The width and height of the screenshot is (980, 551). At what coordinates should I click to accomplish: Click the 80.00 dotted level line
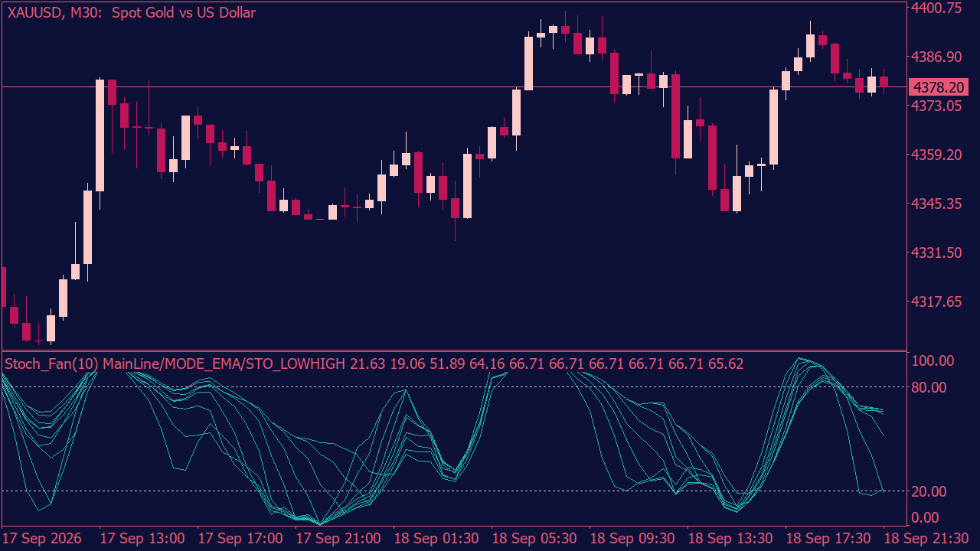click(x=453, y=387)
